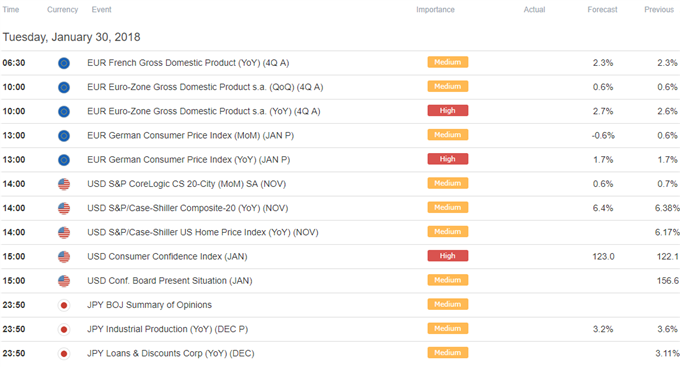Click the Previous column header

[659, 10]
